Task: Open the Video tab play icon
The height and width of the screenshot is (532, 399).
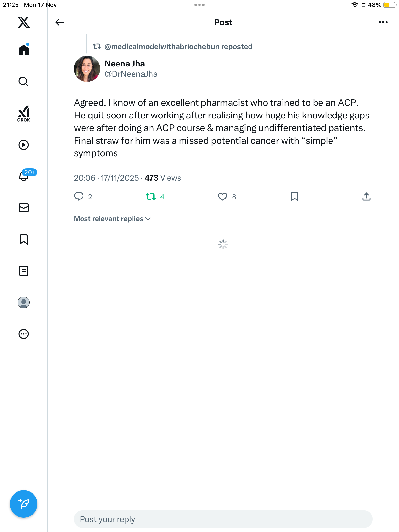Action: point(24,145)
